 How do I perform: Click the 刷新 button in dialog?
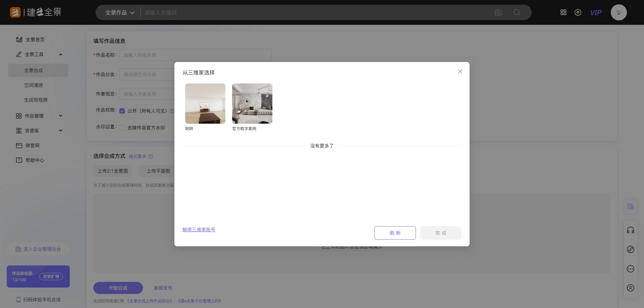coord(395,233)
